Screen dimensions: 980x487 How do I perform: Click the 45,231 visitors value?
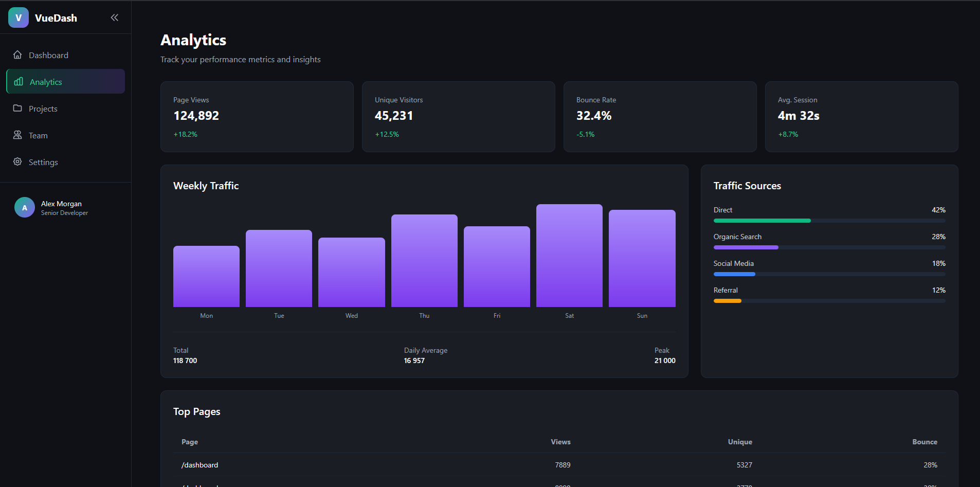(394, 116)
